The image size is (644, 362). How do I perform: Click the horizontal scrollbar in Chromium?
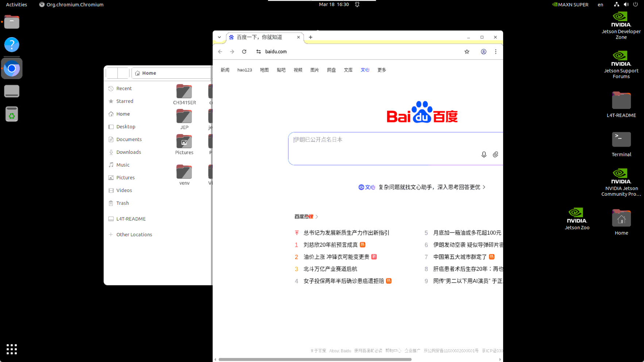point(315,359)
